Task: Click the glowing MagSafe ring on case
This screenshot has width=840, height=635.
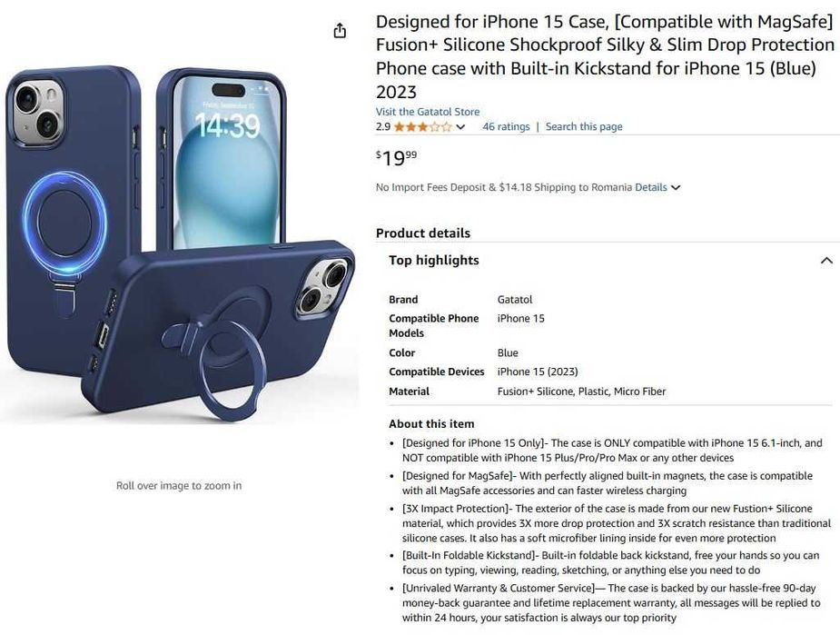Action: coord(64,223)
